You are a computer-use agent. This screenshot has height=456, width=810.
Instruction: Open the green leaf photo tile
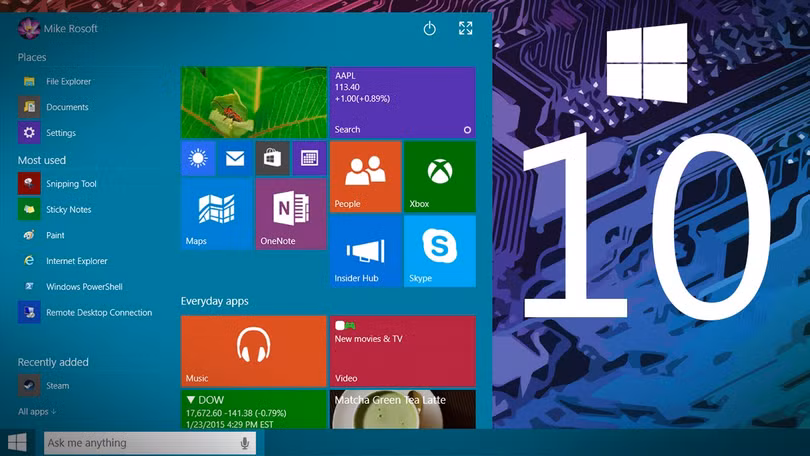(254, 102)
